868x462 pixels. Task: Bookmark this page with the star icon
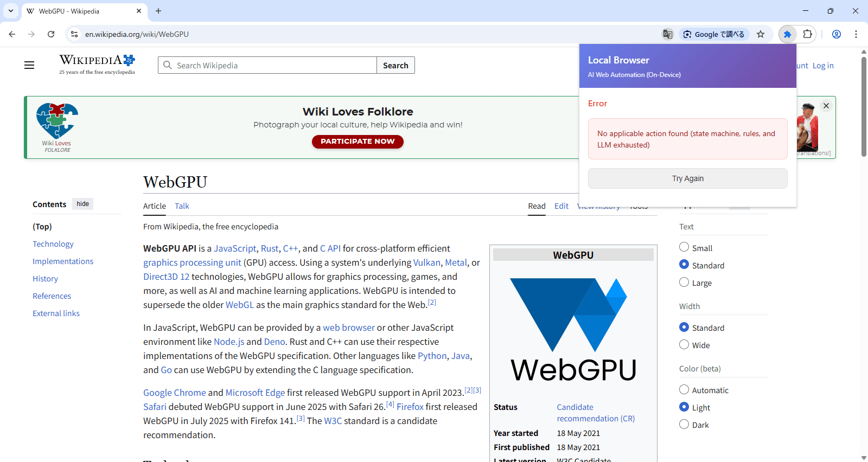click(761, 34)
